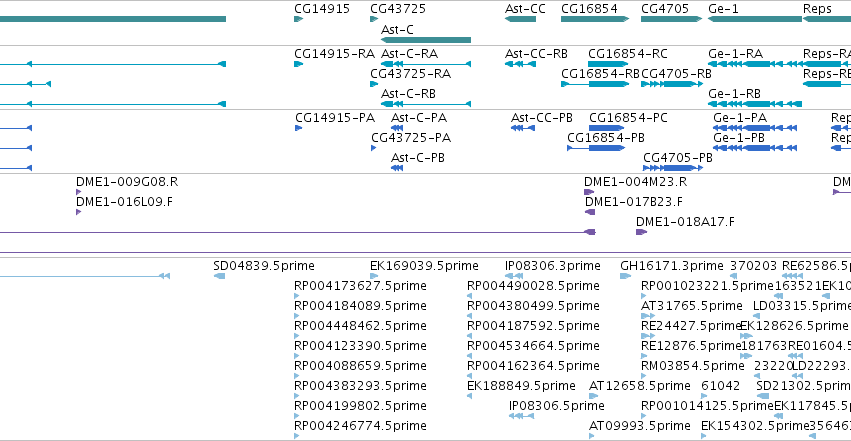Click transcript CG16854-RB
The width and height of the screenshot is (851, 441).
pos(600,74)
